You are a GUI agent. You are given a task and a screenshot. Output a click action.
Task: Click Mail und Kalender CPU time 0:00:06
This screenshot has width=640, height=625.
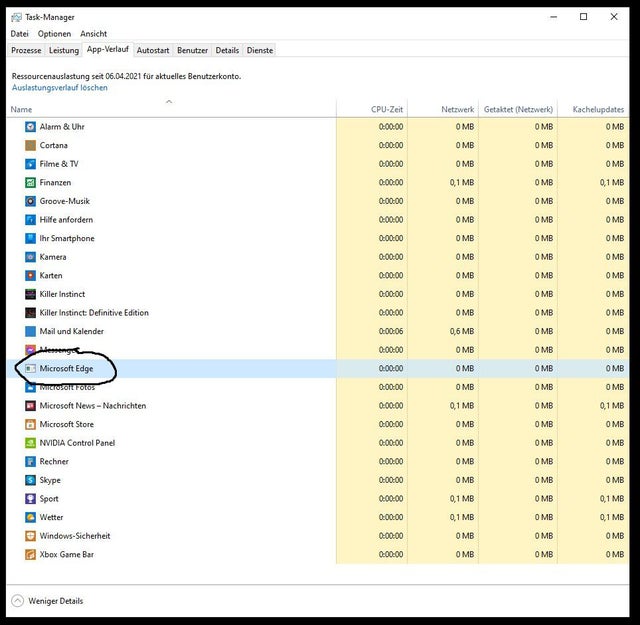click(x=391, y=331)
